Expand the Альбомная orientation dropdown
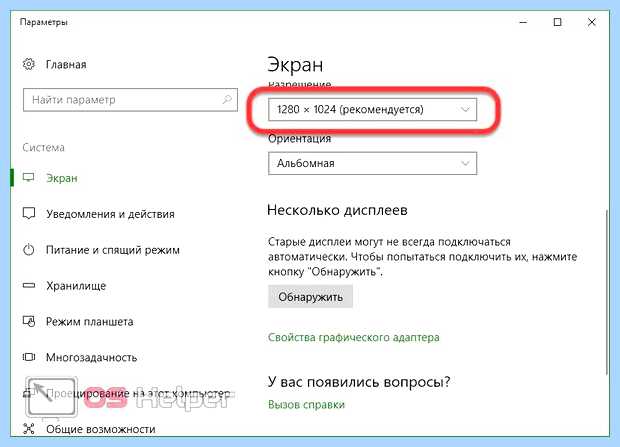The image size is (620, 447). pyautogui.click(x=372, y=163)
